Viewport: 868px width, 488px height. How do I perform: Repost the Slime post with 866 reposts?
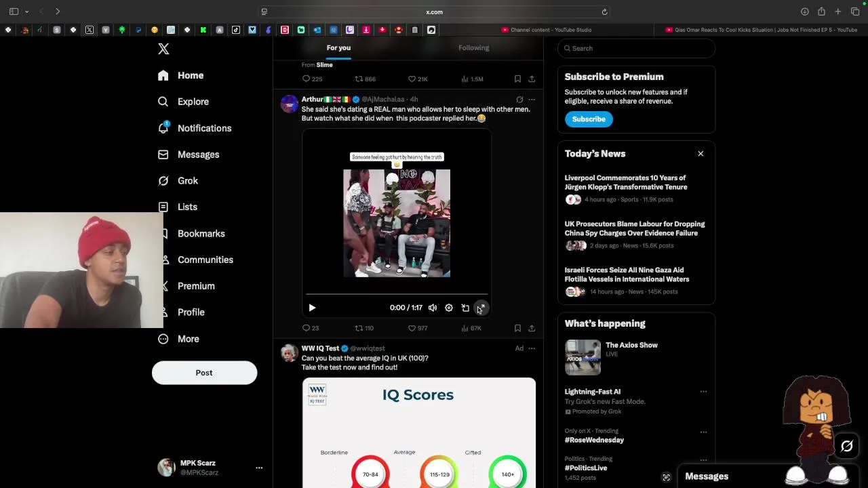pyautogui.click(x=366, y=79)
